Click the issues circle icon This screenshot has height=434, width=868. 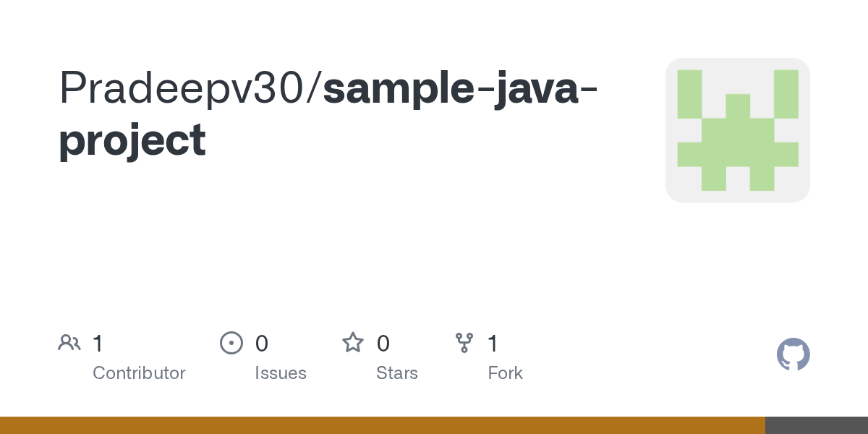pos(231,343)
